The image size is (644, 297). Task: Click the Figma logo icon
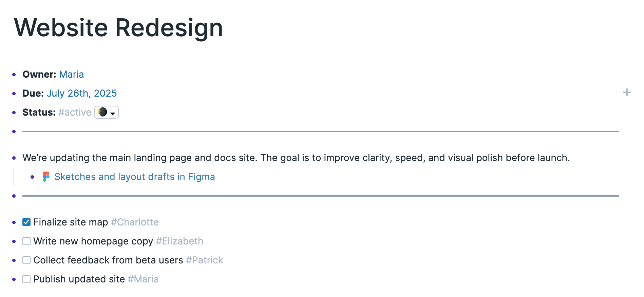46,177
